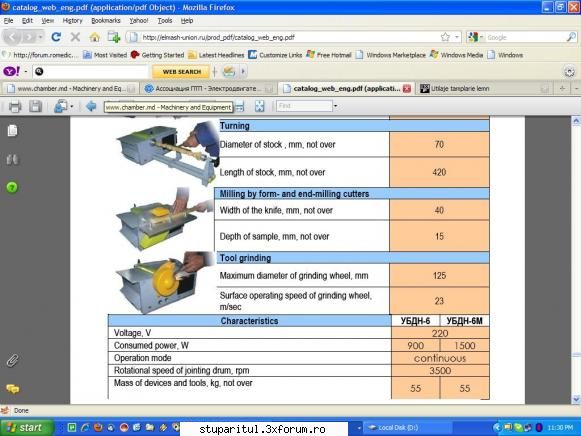This screenshot has width=581, height=436.
Task: Open Yahoo toolbar settings gear
Action: (570, 71)
